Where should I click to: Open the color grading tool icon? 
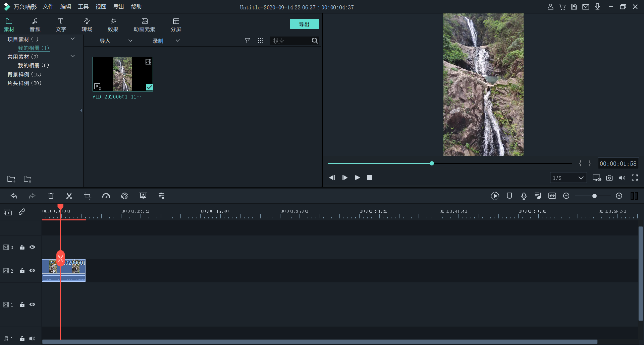pos(124,196)
